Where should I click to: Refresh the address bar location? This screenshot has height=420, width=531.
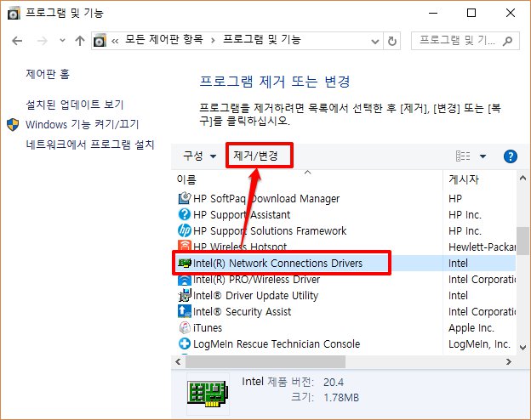[x=392, y=42]
